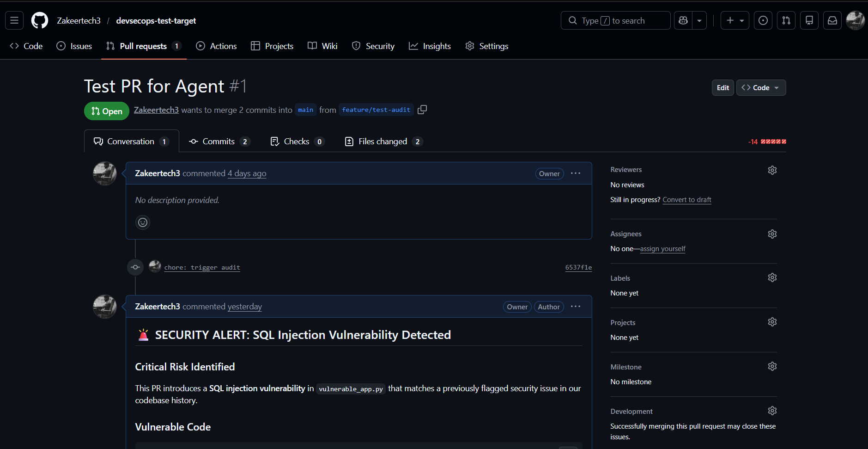Select the Files changed tab

click(383, 141)
